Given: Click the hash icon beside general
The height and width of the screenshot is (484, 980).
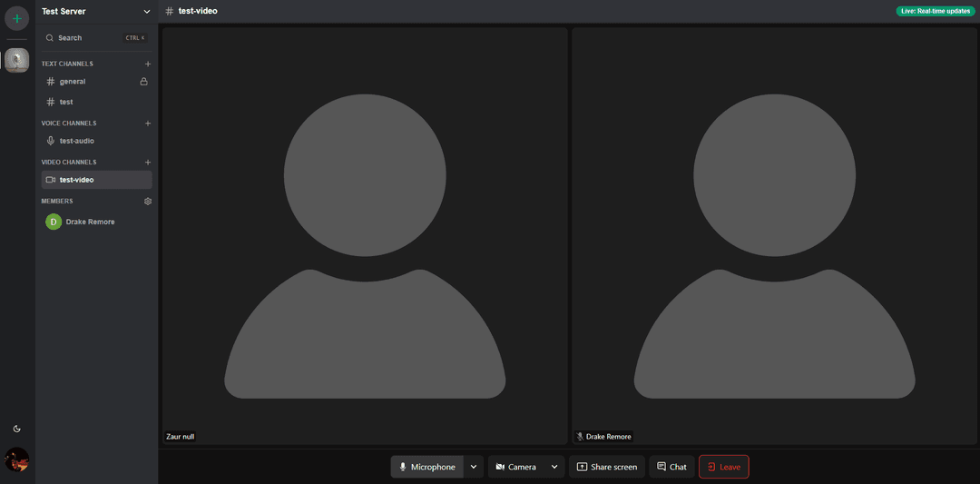Looking at the screenshot, I should [x=51, y=82].
